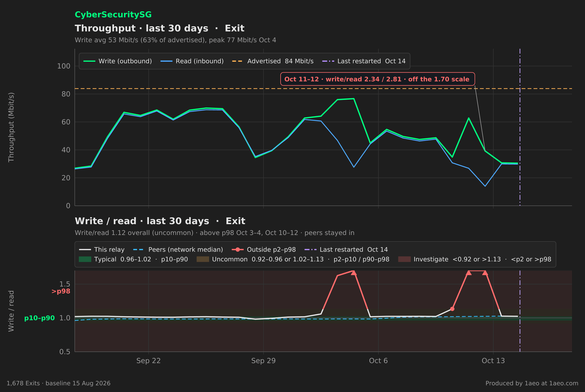Click the green Typical band legend swatch
This screenshot has height=392, width=585.
click(85, 259)
